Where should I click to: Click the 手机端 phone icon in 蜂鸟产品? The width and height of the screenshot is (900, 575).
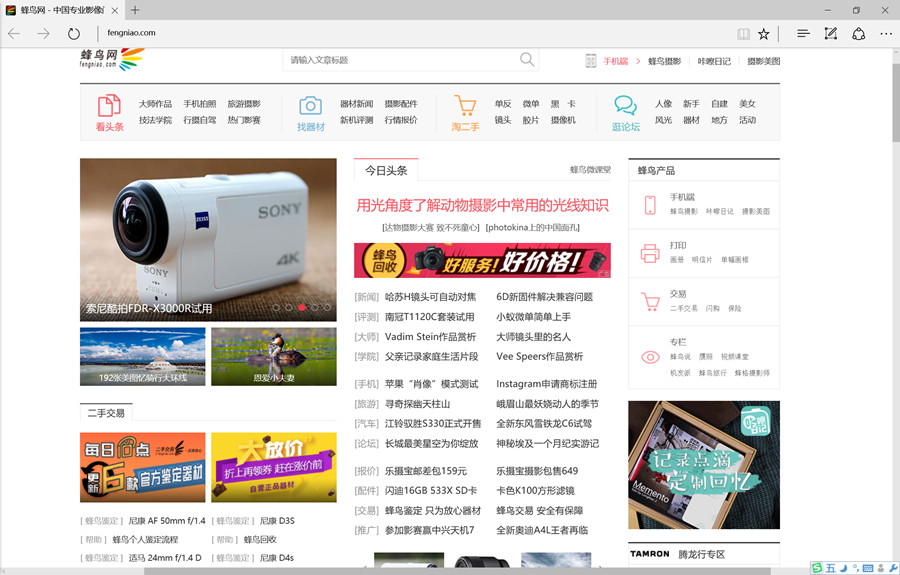click(x=650, y=205)
